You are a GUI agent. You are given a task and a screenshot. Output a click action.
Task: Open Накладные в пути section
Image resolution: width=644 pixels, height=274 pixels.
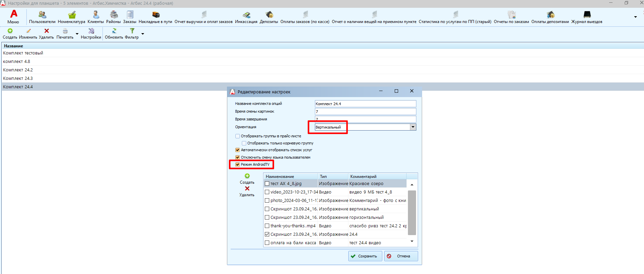click(156, 15)
